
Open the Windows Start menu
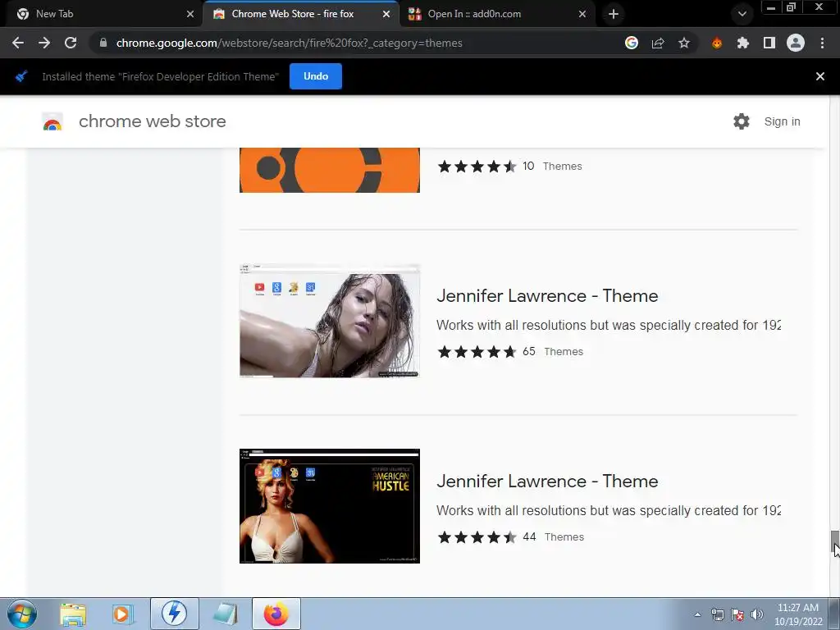click(x=22, y=614)
